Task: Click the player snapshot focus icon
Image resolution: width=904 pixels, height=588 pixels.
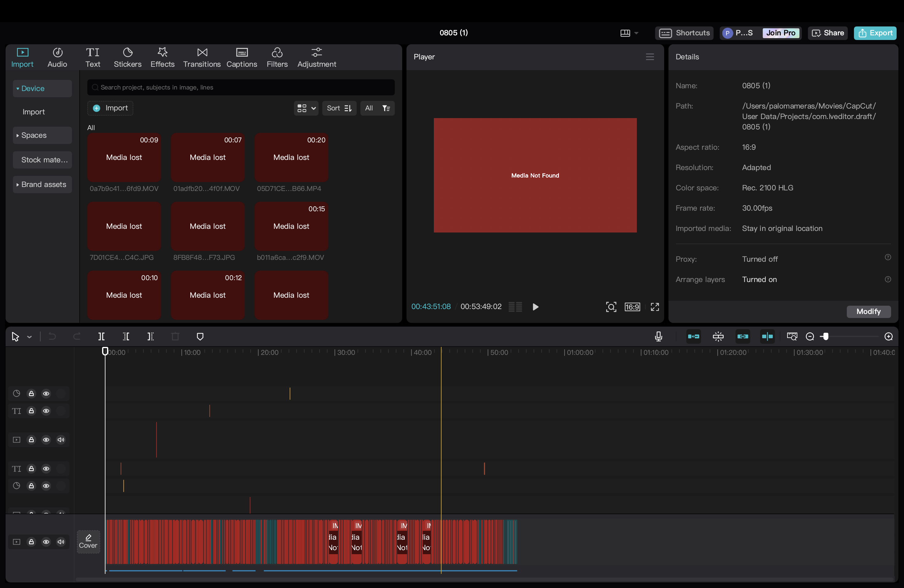Action: pos(611,307)
